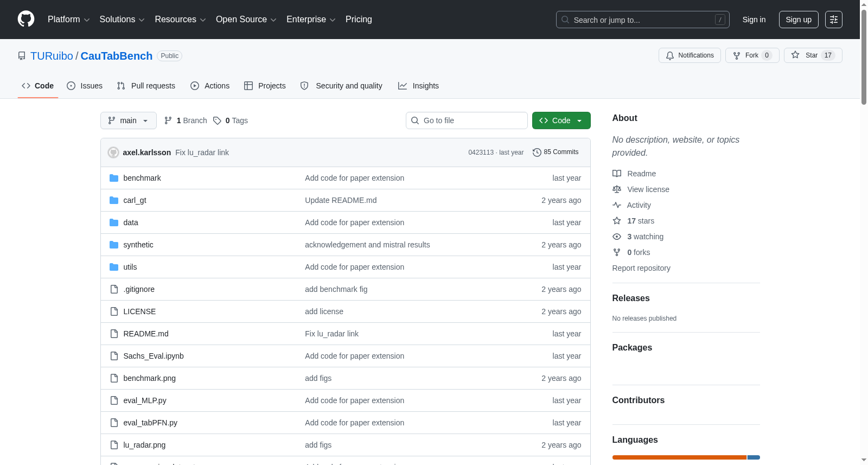Switch to the Issues tab

click(85, 86)
